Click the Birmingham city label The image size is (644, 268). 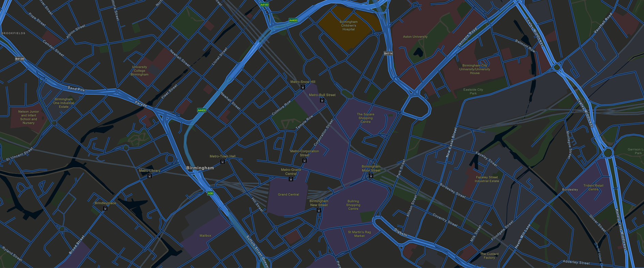tap(200, 168)
